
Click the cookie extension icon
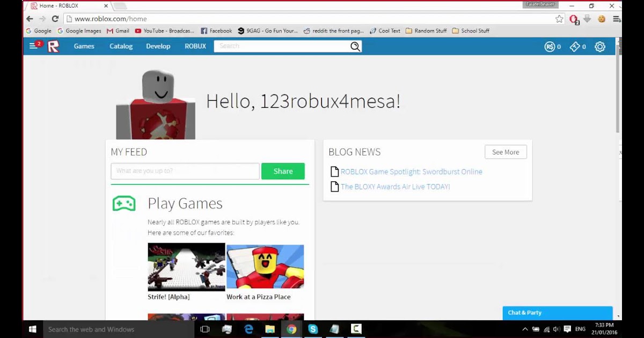pos(602,19)
